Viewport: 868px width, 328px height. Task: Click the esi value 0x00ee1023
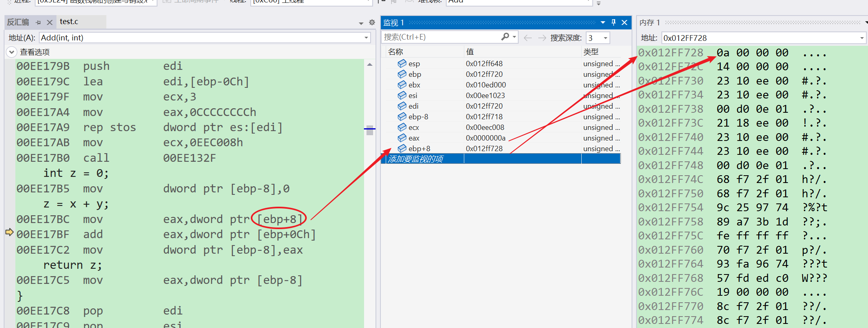click(486, 96)
